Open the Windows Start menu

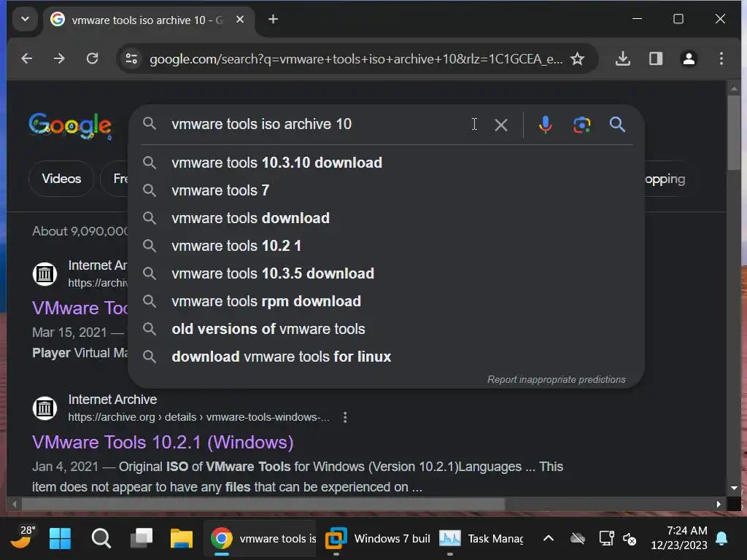click(60, 539)
